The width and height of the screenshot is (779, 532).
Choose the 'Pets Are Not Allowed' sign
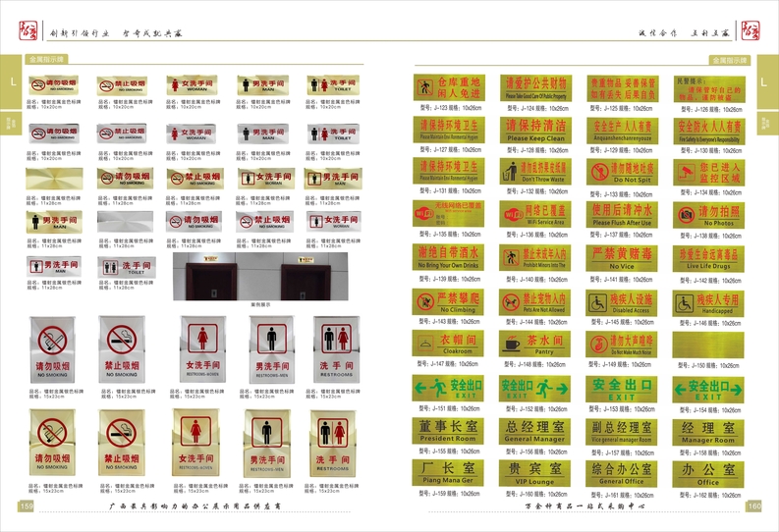(x=533, y=301)
